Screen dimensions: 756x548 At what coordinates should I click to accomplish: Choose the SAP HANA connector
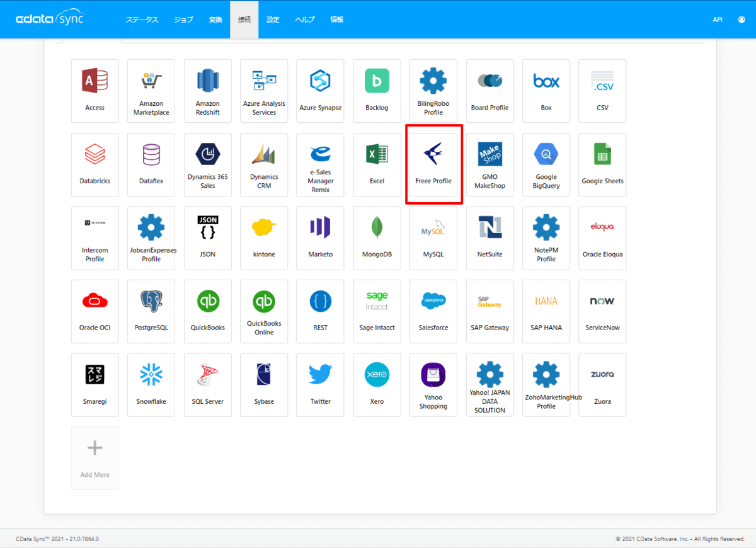[546, 311]
